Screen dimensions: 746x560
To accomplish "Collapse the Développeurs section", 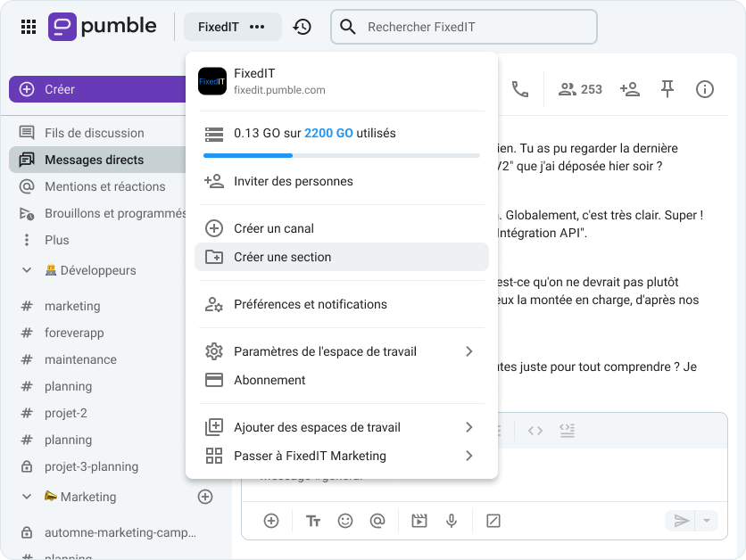I will tap(26, 270).
